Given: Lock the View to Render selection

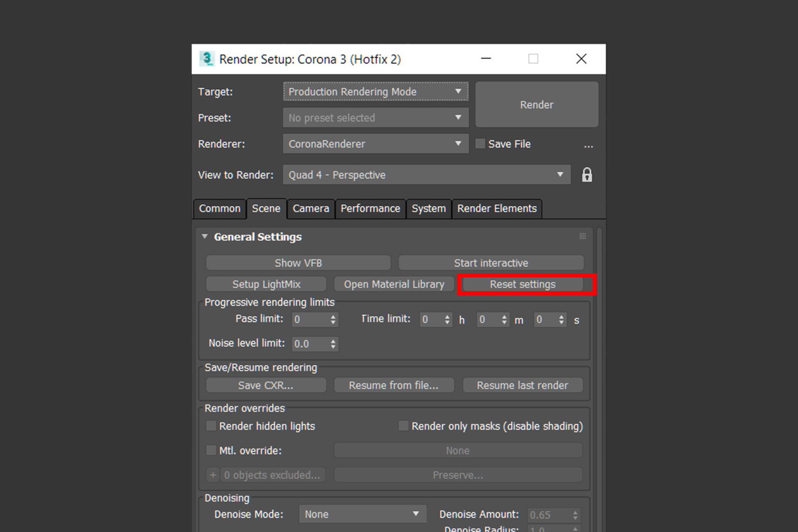Looking at the screenshot, I should (x=587, y=175).
